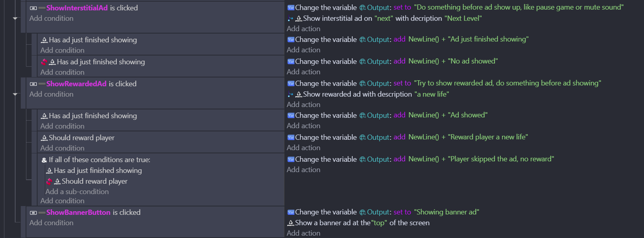Click the AdMob icon on Show interstitial ad action
This screenshot has width=644, height=238.
click(298, 18)
